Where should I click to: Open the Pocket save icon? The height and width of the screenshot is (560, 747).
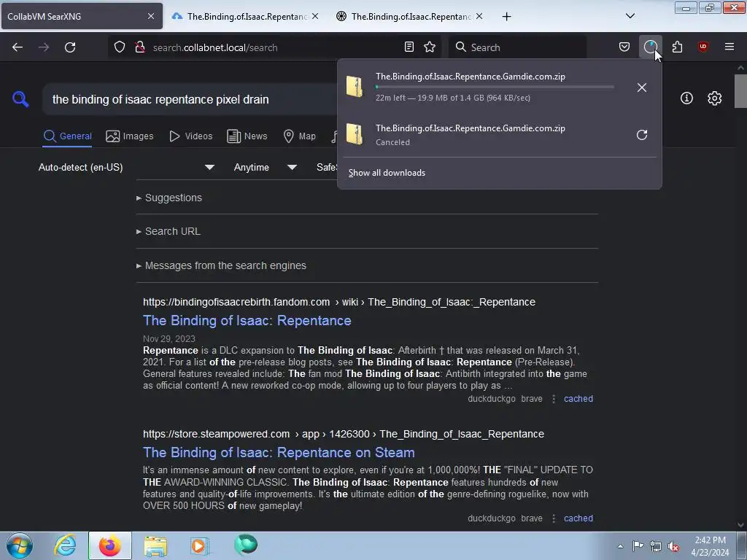(x=624, y=47)
